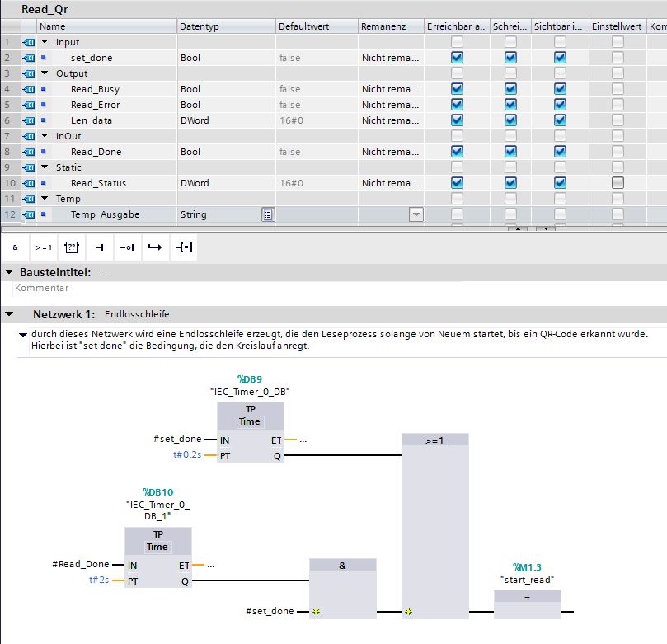Uncheck Erreichbar checkbox for set_done
The width and height of the screenshot is (667, 644).
457,58
